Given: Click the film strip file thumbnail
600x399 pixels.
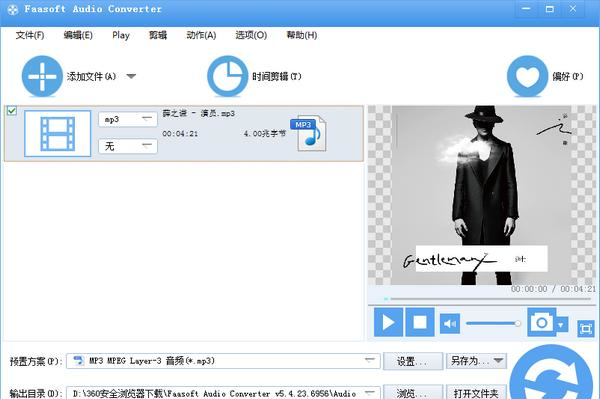Looking at the screenshot, I should point(57,134).
